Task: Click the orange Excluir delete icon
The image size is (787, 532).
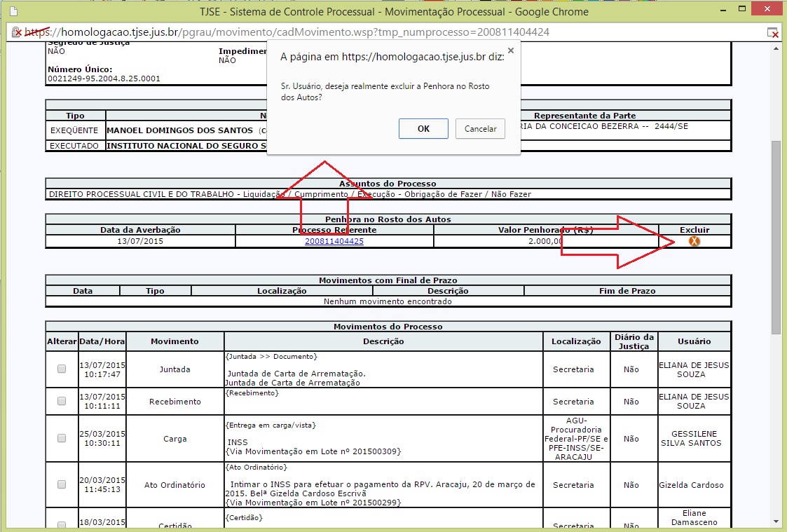Action: click(x=694, y=241)
